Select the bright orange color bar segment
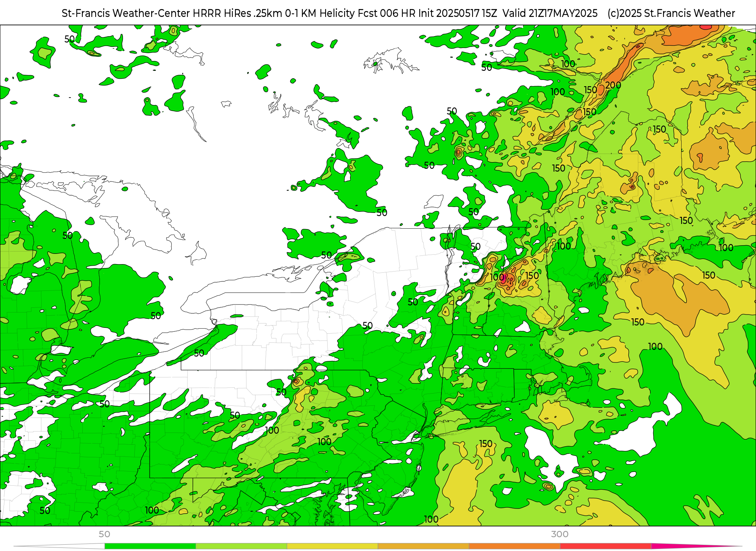Viewport: 756px width, 551px height. click(x=514, y=546)
